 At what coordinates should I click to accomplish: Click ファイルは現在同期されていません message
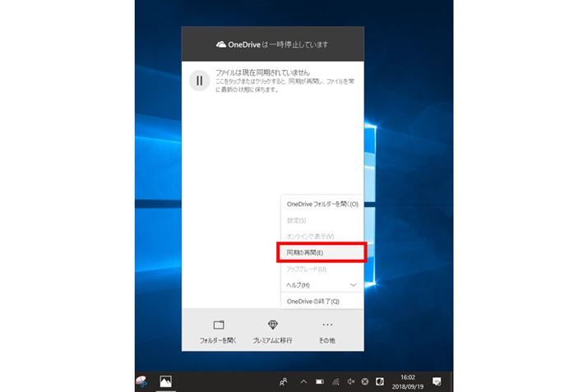pyautogui.click(x=262, y=72)
